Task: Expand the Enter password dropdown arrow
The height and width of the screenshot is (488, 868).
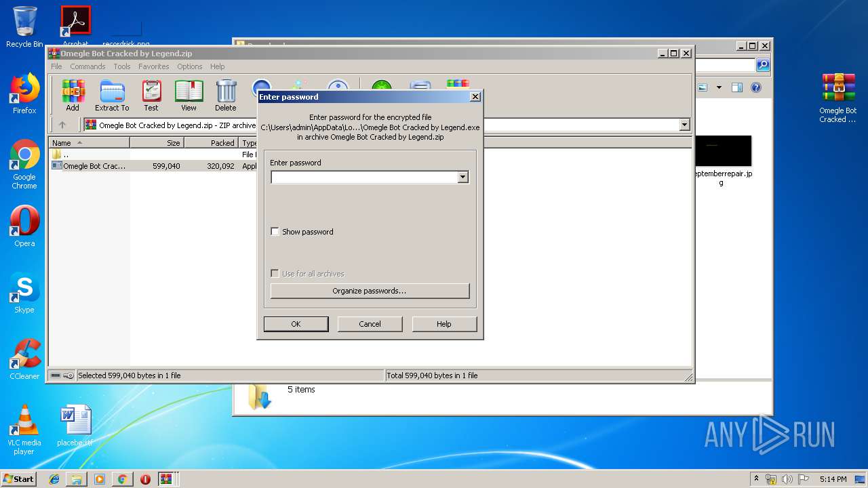Action: 462,178
